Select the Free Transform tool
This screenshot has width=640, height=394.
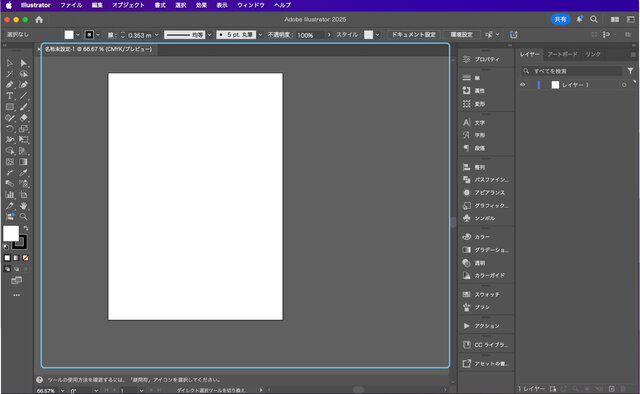(24, 140)
